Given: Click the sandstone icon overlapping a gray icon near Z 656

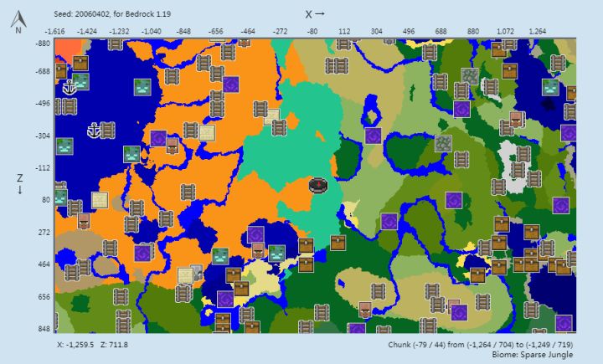Looking at the screenshot, I should [185, 275].
